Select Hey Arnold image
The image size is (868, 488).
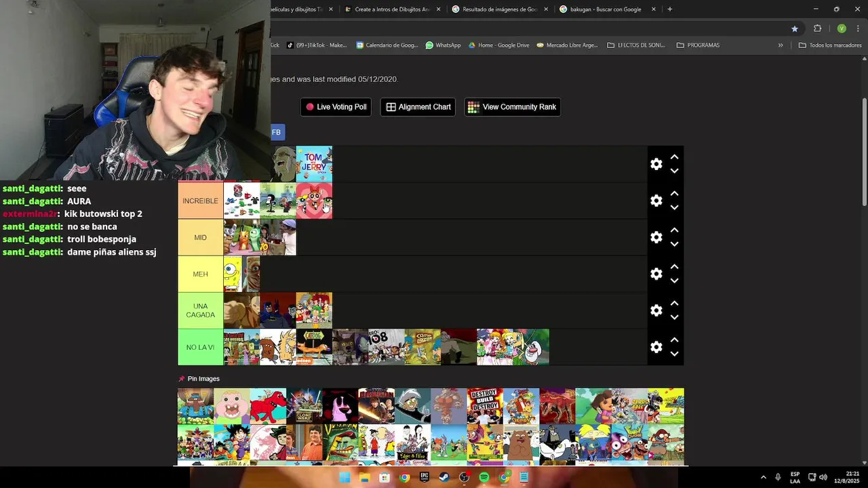click(593, 443)
